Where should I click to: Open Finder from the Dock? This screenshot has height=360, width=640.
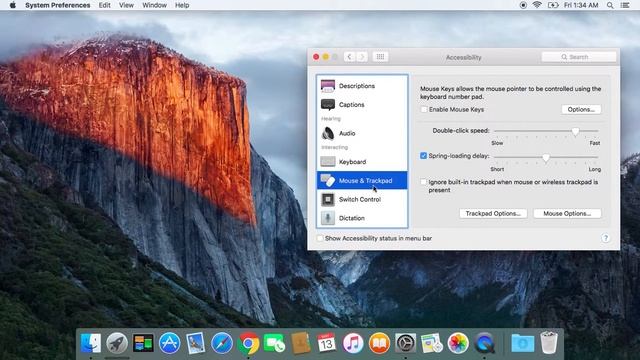91,342
